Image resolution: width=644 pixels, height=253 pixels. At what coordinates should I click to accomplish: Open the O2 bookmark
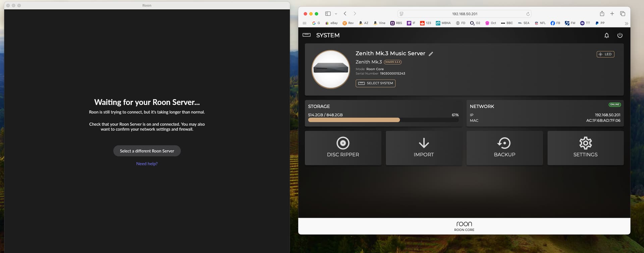tap(475, 23)
